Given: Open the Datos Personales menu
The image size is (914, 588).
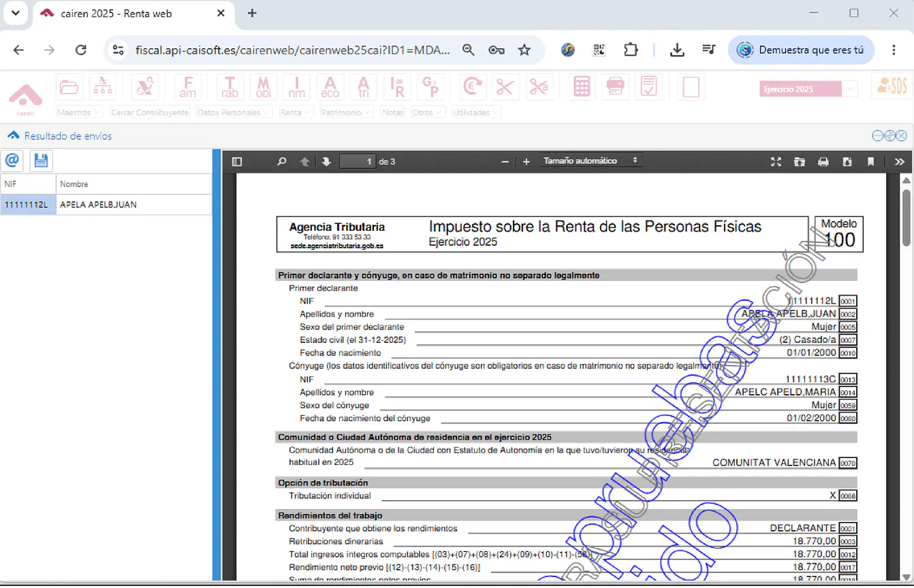Looking at the screenshot, I should pyautogui.click(x=234, y=112).
